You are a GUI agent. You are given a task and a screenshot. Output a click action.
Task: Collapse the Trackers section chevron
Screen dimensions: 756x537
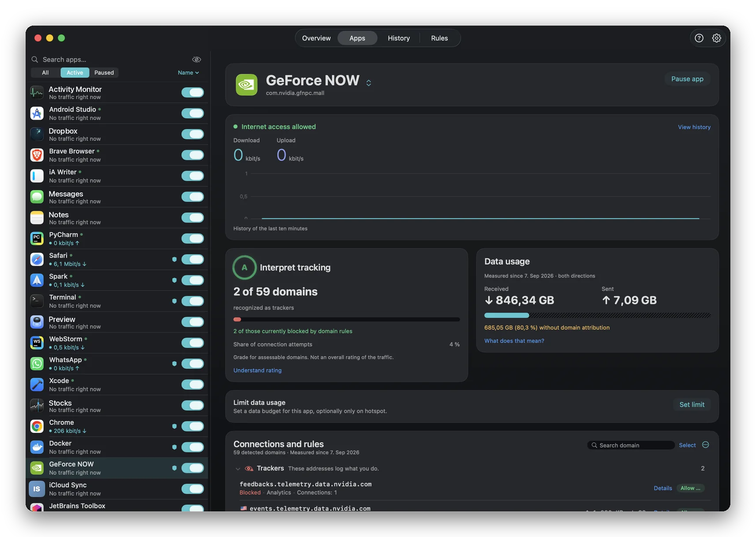pos(238,469)
